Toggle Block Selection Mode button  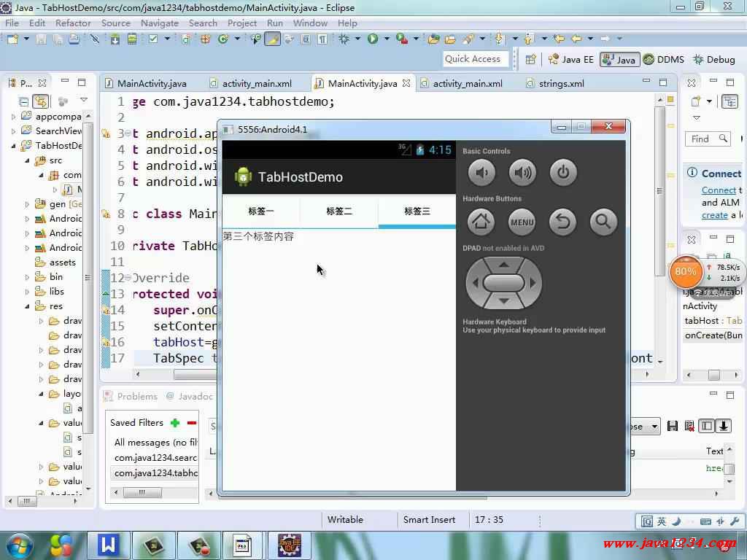click(x=306, y=39)
